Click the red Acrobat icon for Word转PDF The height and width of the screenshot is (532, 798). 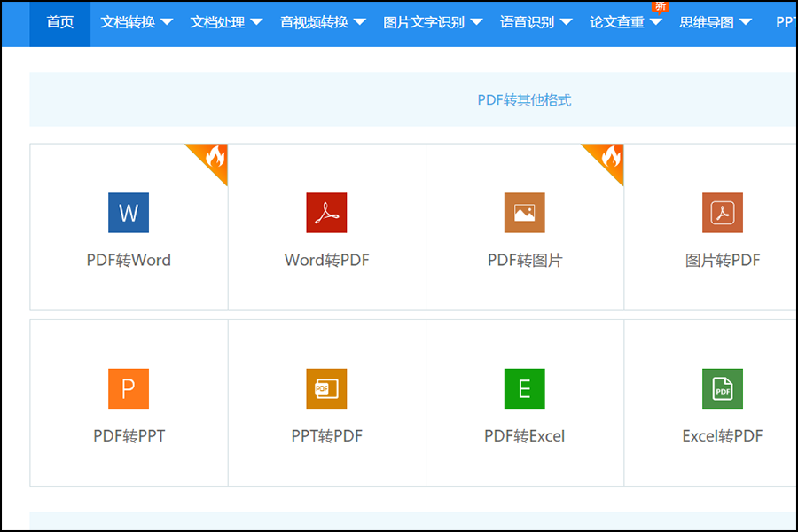[x=326, y=213]
